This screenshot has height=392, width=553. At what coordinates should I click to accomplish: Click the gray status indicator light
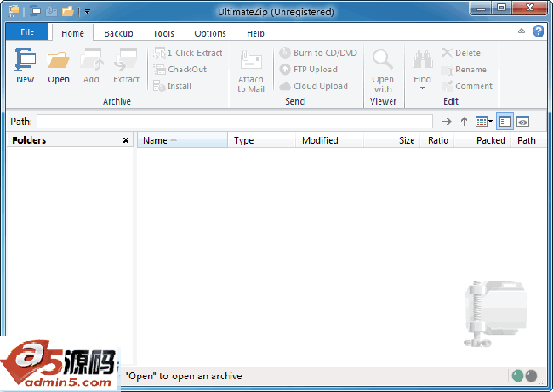(x=531, y=376)
